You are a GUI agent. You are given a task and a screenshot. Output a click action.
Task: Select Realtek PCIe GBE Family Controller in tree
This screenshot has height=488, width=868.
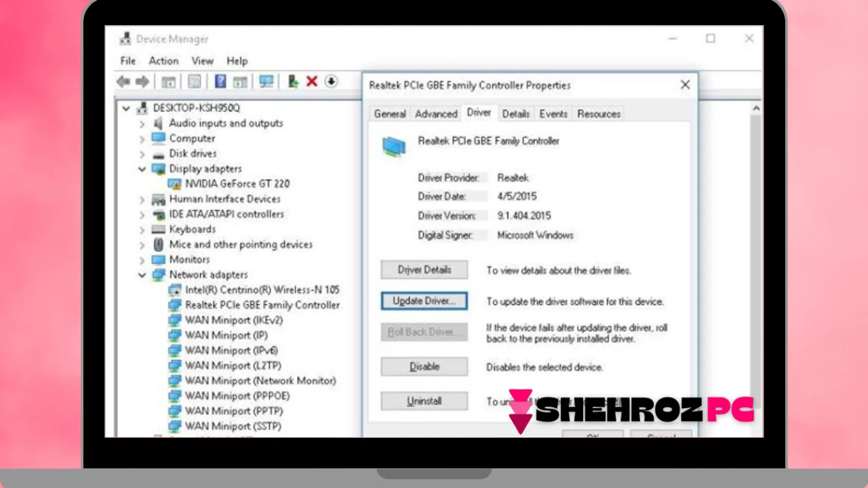262,305
